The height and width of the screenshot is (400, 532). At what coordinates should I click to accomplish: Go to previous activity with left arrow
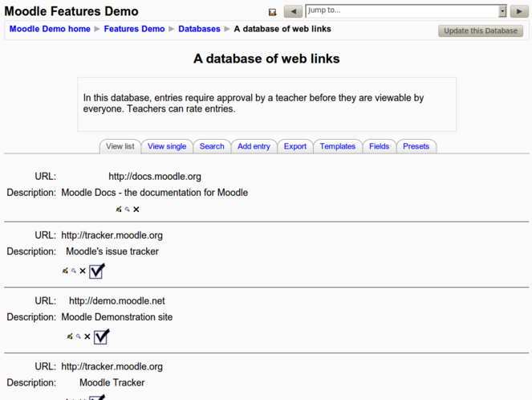tap(293, 11)
